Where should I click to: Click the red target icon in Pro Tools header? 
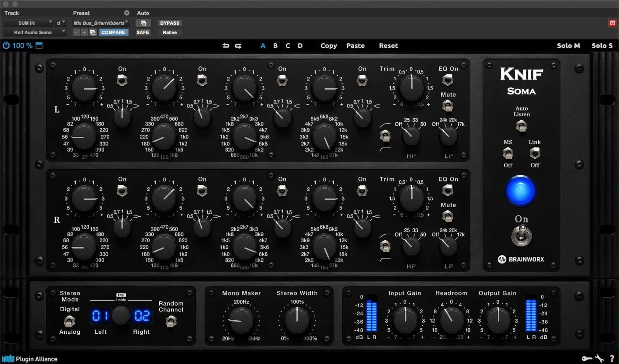click(612, 23)
